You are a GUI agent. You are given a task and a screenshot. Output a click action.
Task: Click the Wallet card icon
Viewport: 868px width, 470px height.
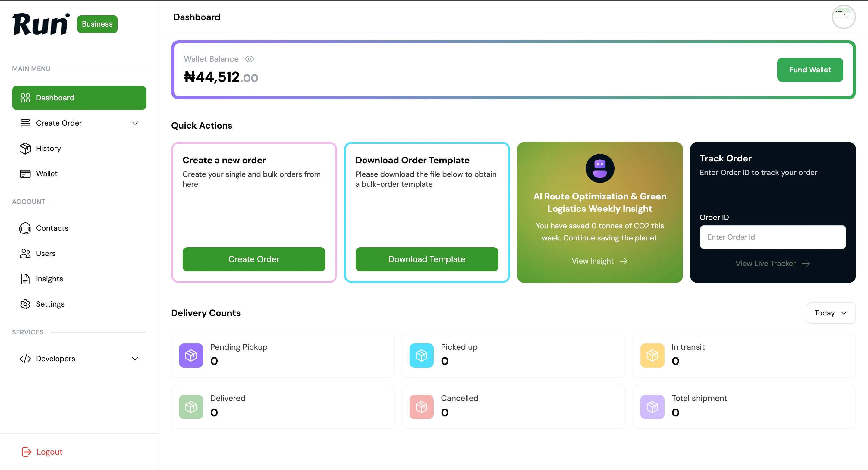[25, 174]
